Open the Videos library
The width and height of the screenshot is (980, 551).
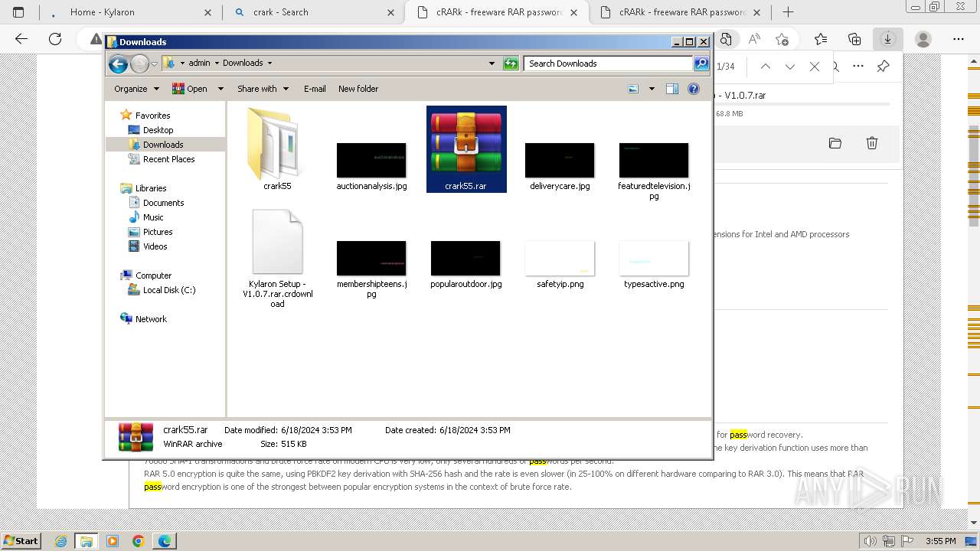tap(155, 246)
